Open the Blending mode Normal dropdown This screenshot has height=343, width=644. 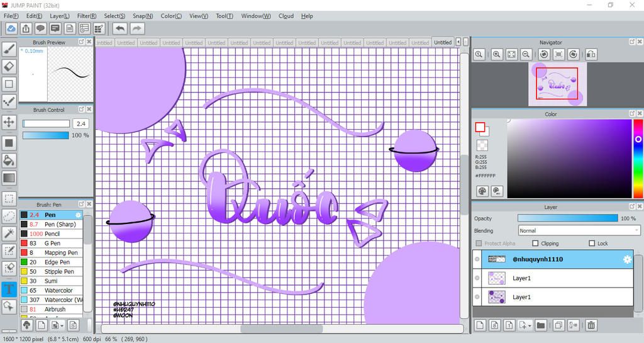pyautogui.click(x=579, y=230)
